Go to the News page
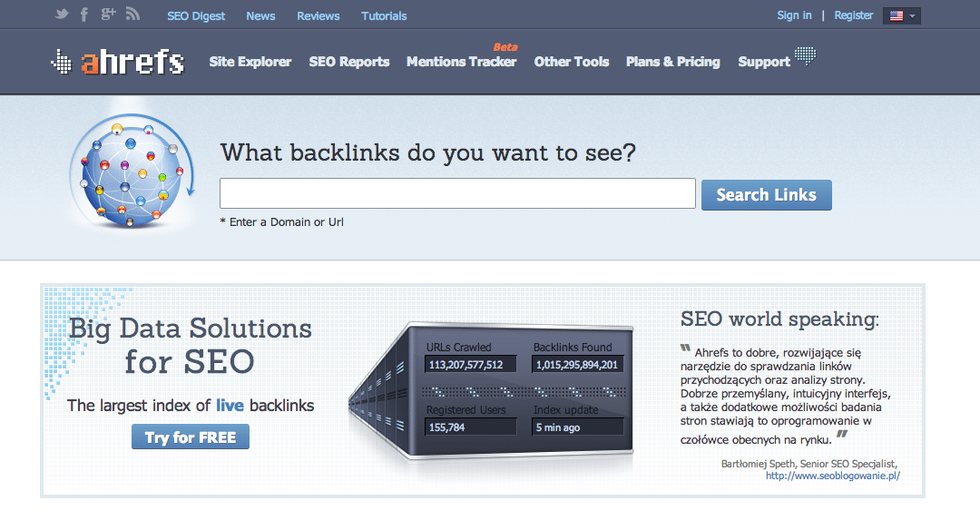The image size is (980, 530). coord(260,15)
